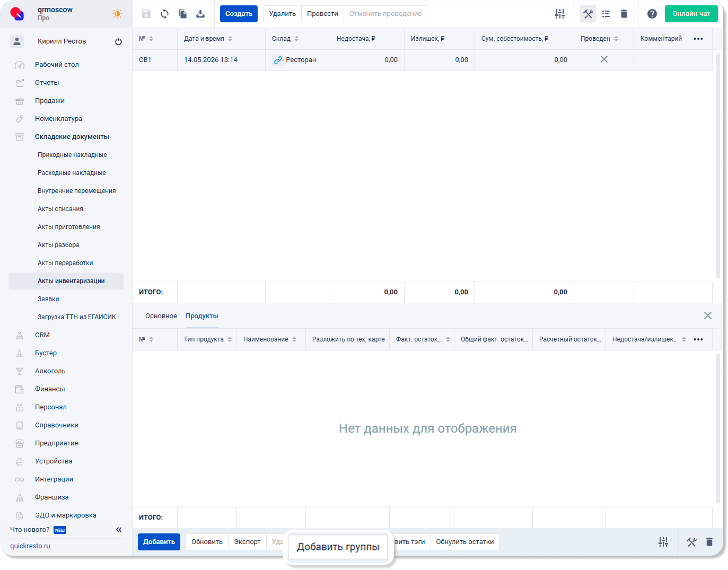Image resolution: width=728 pixels, height=570 pixels.
Task: Toggle the tools hammer-wrench panel icon at top
Action: coord(588,14)
